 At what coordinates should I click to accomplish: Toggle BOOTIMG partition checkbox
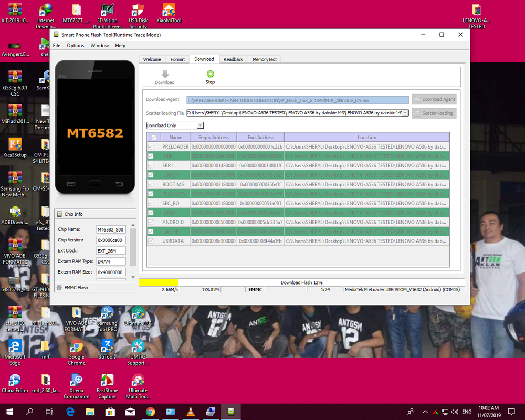[x=151, y=184]
